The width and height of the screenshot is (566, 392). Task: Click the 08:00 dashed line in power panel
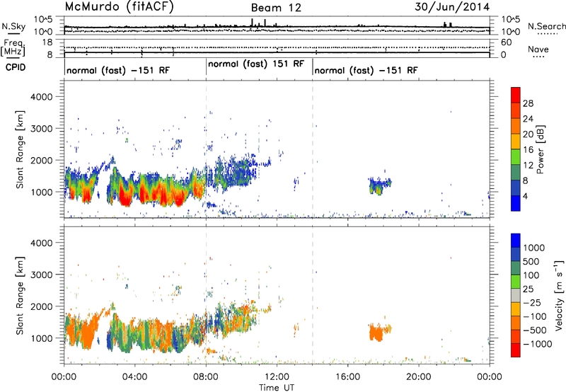click(206, 149)
